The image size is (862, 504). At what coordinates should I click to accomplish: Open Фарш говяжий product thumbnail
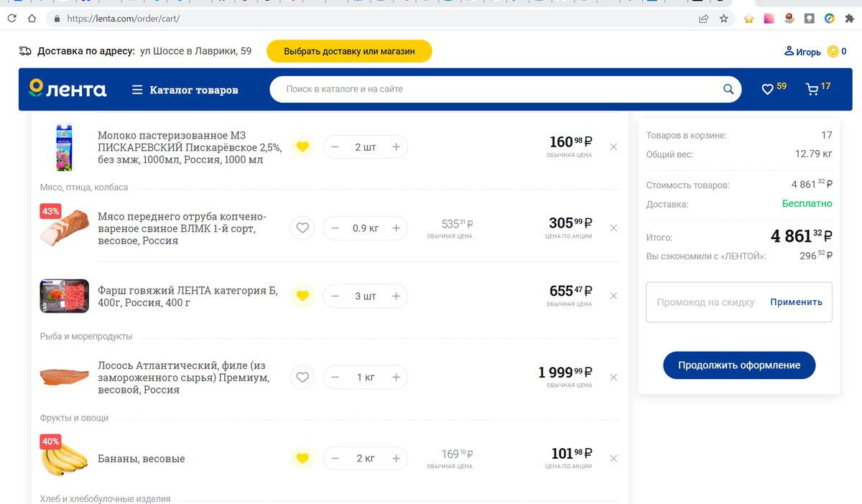coord(65,296)
